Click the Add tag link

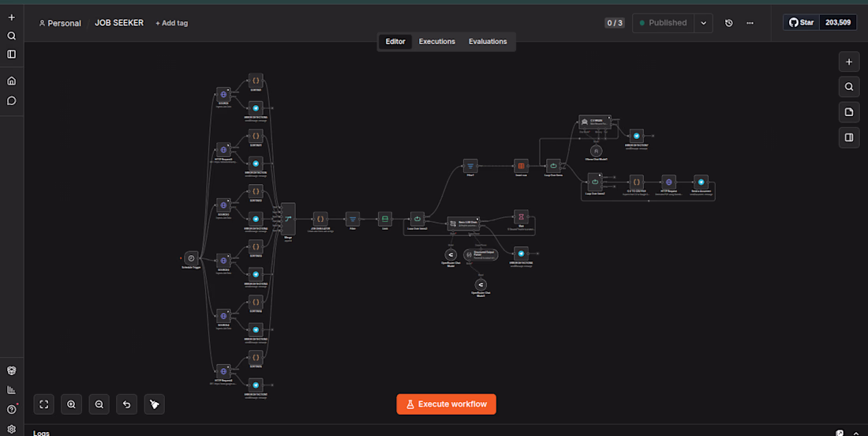click(171, 23)
